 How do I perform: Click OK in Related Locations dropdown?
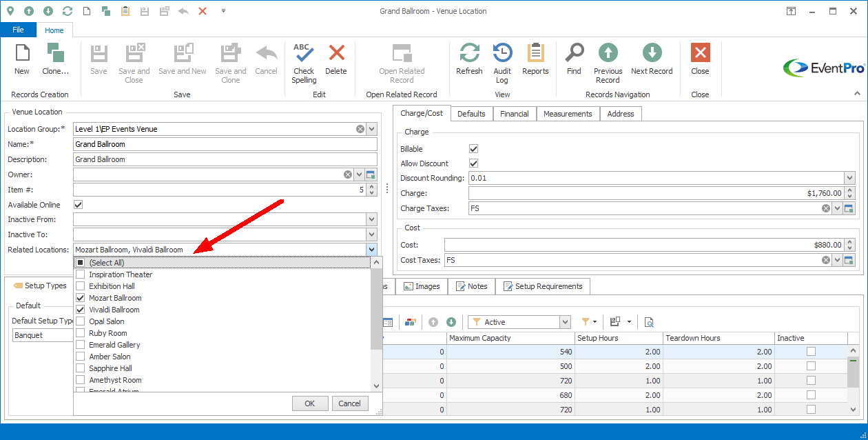[x=310, y=403]
